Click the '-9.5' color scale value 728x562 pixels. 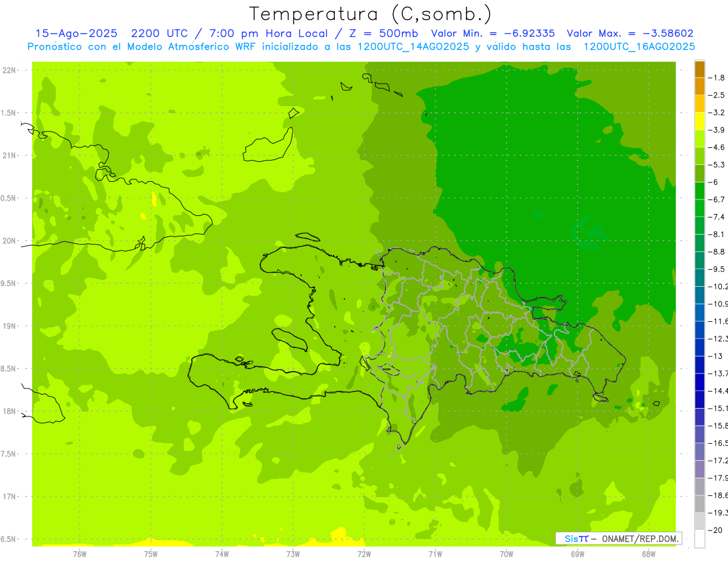[x=716, y=269]
